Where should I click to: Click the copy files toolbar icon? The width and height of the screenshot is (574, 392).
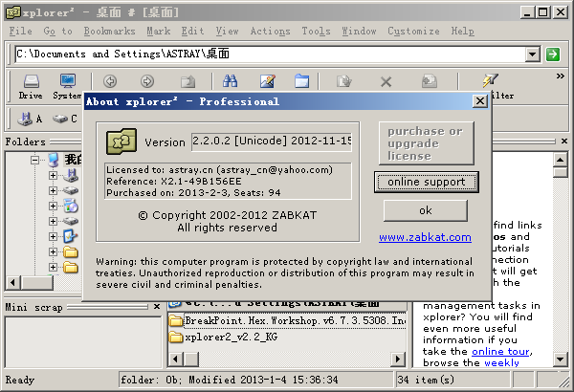point(344,81)
